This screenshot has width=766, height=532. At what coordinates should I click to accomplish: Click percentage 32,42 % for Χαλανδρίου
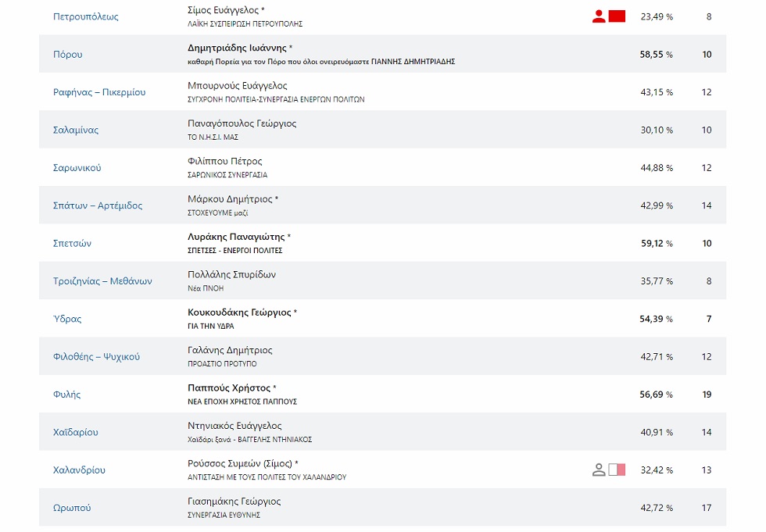(x=657, y=470)
